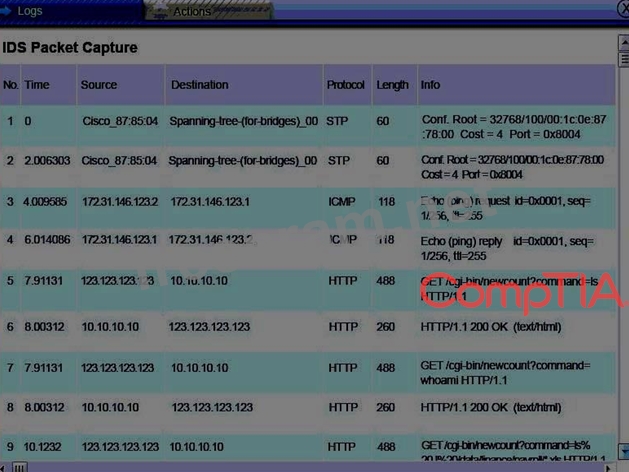Click HTTP/1.1 200 OK info in row 8
Viewport: 629px width, 472px height.
[491, 407]
